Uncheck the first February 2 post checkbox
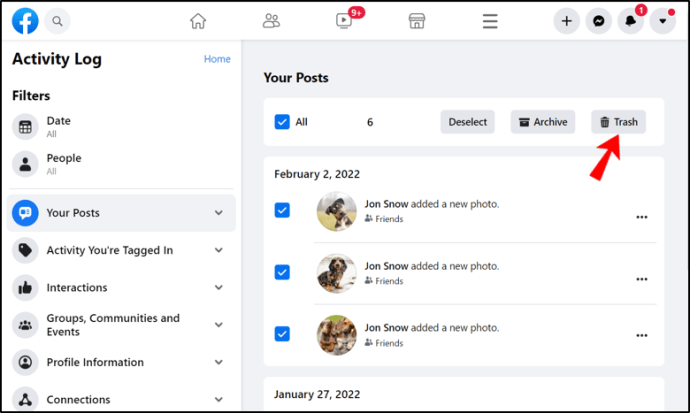 (282, 210)
